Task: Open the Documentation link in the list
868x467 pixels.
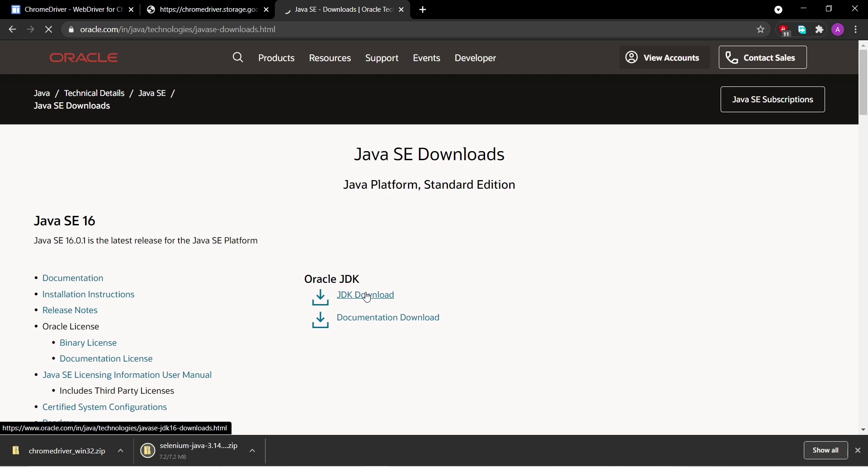Action: (73, 278)
